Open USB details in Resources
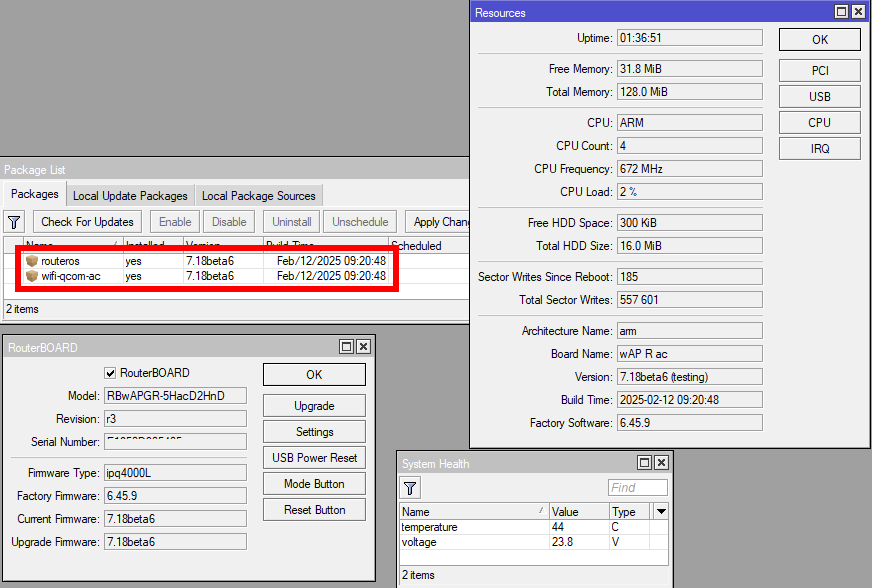The height and width of the screenshot is (588, 872). pos(820,97)
